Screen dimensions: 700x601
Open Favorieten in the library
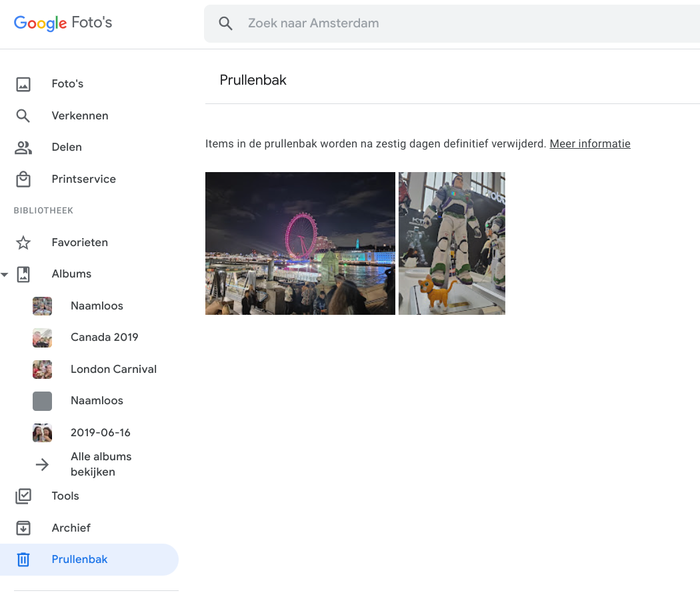80,242
